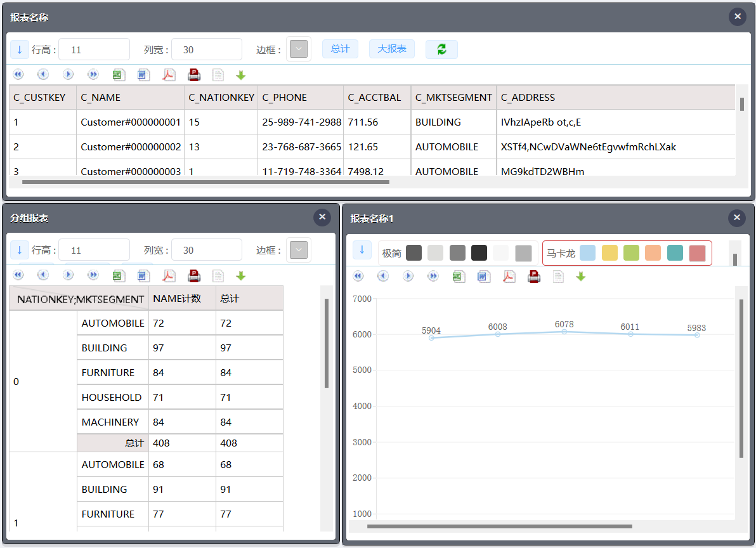This screenshot has width=756, height=548.
Task: Pick the teal swatch in 马卡龙
Action: pos(675,253)
